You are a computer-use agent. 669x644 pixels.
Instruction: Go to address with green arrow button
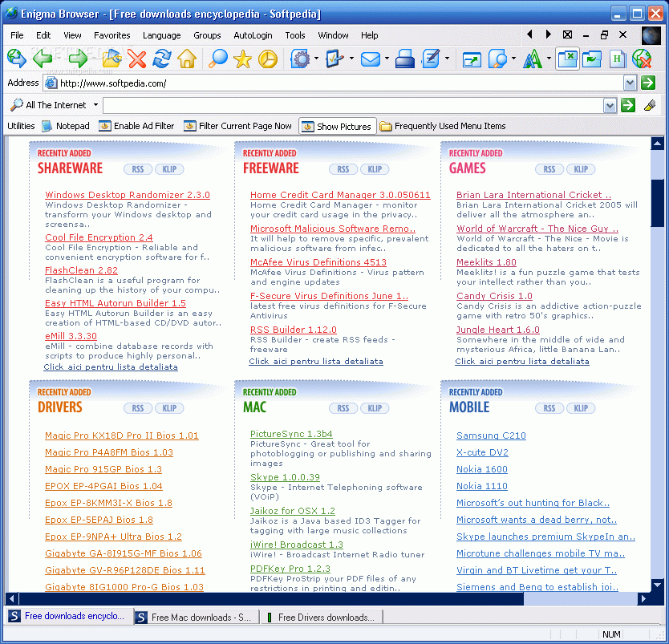coord(648,83)
